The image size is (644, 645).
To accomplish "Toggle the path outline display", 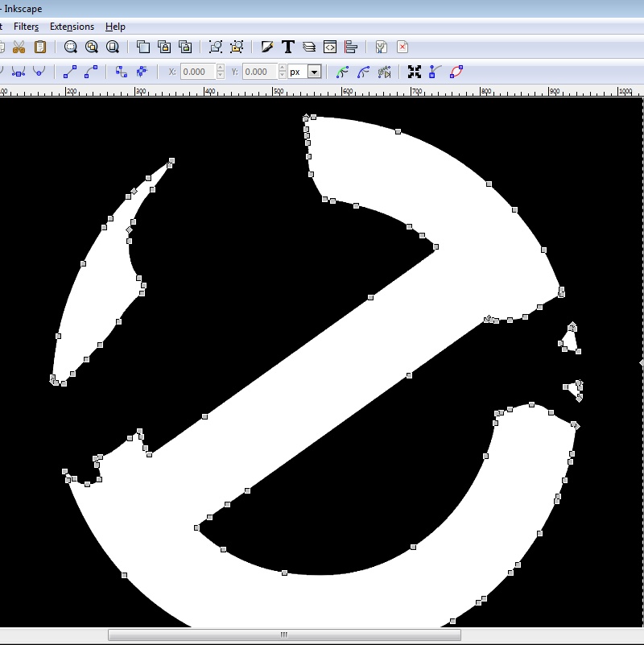I will point(455,72).
